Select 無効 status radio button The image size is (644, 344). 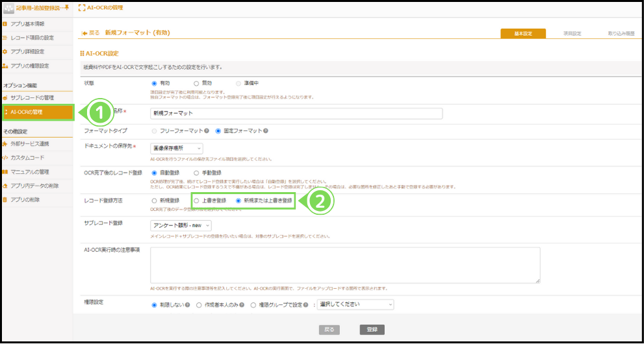click(196, 83)
